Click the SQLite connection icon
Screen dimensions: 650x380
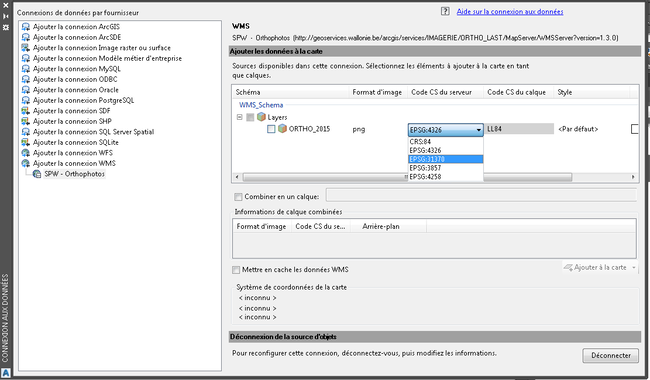[26, 142]
